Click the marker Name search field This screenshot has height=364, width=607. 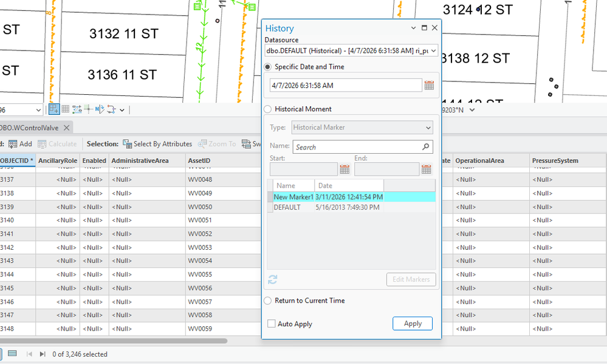pos(363,147)
